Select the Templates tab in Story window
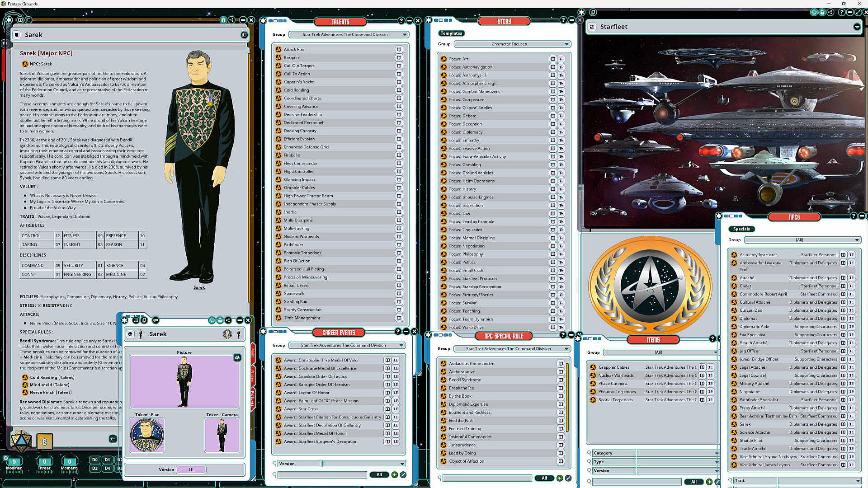Screen dimensions: 868x488 click(x=451, y=33)
